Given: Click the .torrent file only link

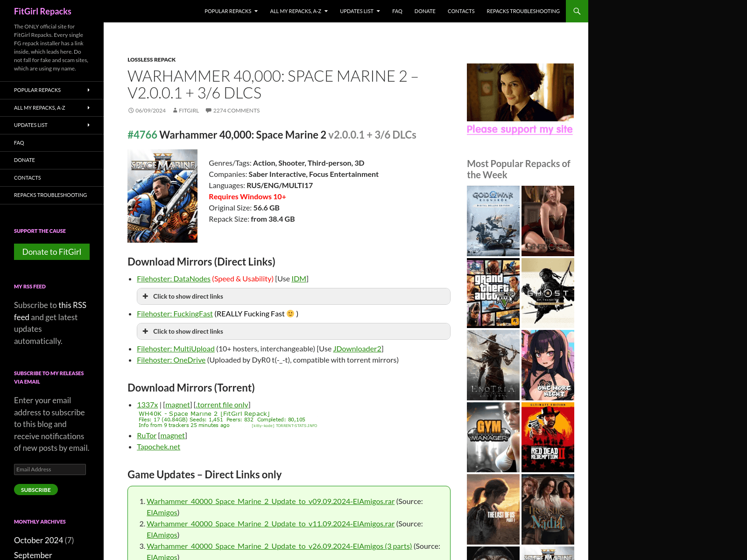Looking at the screenshot, I should [222, 405].
